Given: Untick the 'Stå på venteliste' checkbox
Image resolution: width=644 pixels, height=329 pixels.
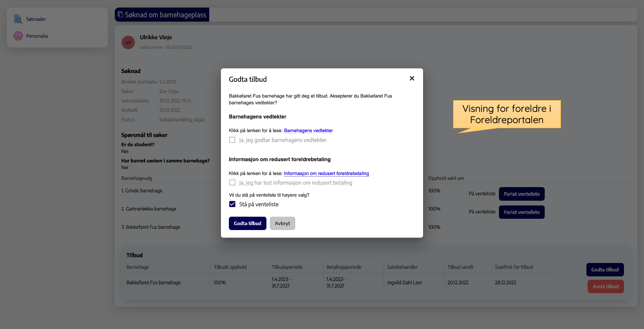Looking at the screenshot, I should click(x=232, y=204).
